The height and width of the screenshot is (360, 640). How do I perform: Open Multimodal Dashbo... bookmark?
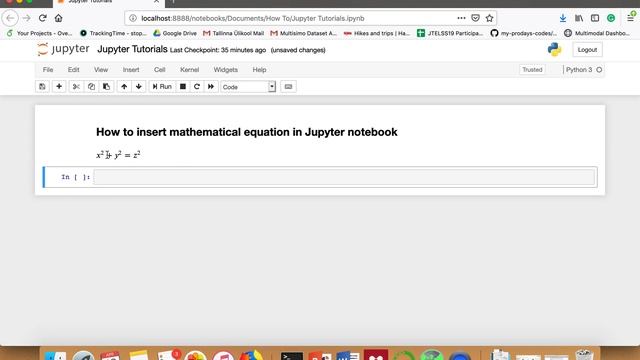click(x=597, y=33)
